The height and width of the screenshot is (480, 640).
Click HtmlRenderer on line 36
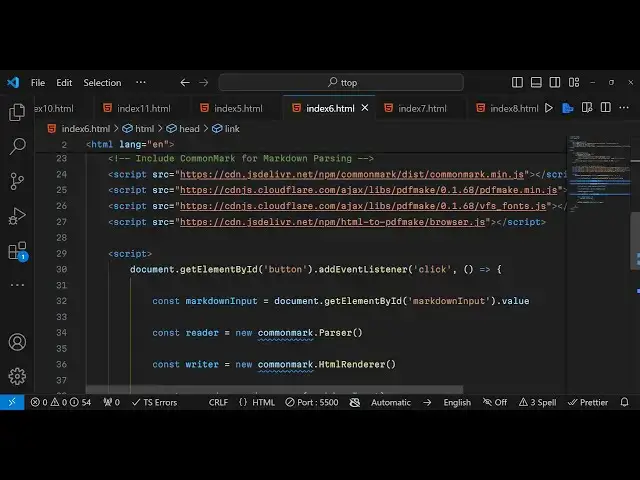352,364
